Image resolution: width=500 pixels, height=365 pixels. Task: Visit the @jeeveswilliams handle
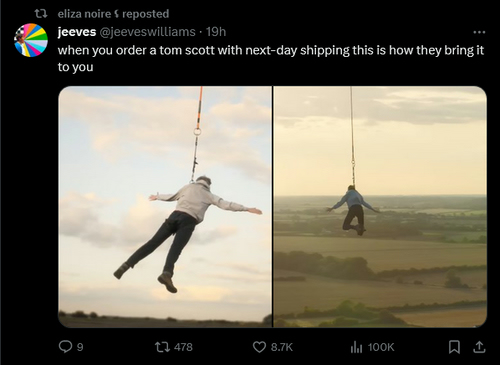click(147, 32)
